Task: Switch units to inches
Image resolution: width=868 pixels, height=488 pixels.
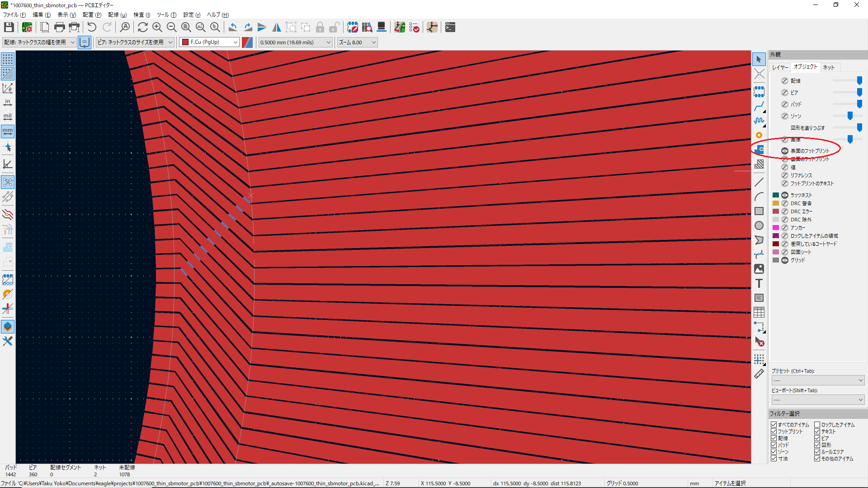Action: click(8, 103)
